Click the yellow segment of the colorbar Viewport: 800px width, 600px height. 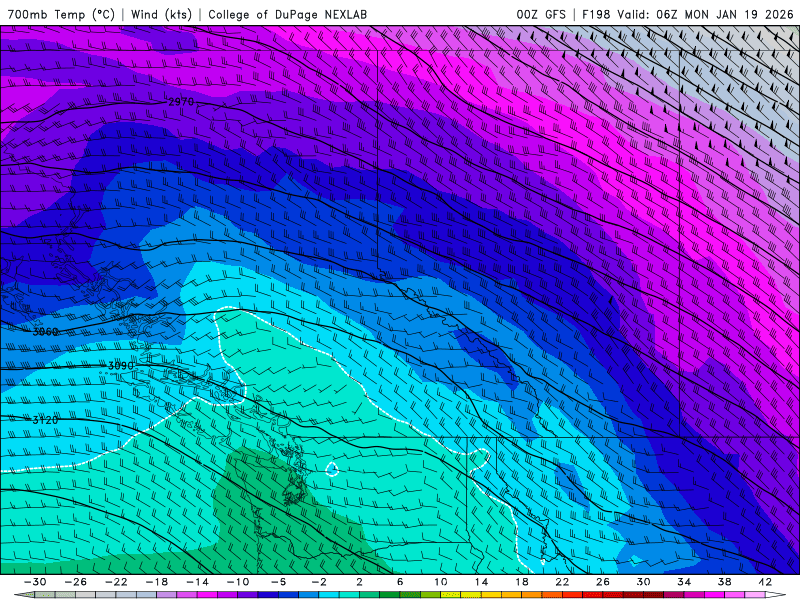[x=470, y=595]
